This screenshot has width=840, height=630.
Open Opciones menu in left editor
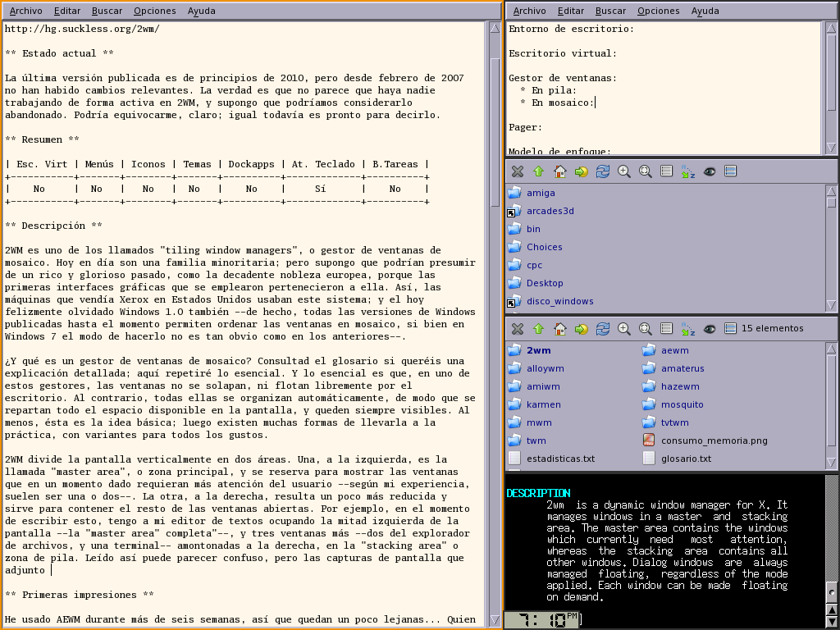155,11
